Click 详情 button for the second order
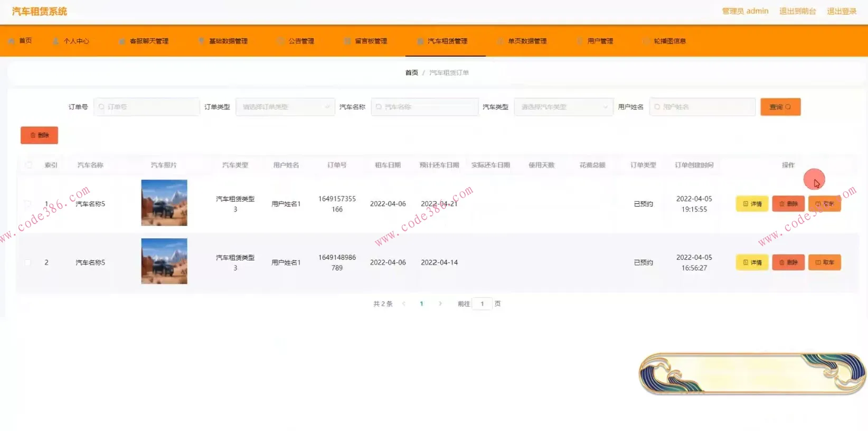868x431 pixels. pyautogui.click(x=752, y=263)
